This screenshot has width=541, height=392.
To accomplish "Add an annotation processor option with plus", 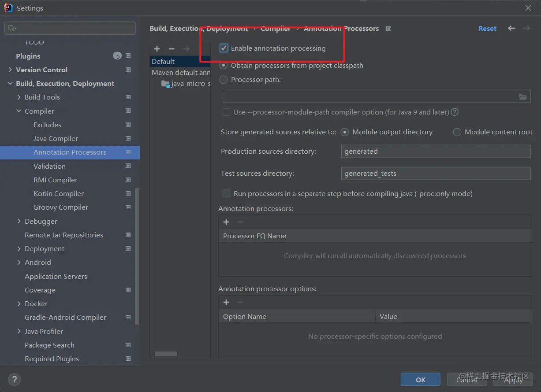I will pyautogui.click(x=226, y=302).
